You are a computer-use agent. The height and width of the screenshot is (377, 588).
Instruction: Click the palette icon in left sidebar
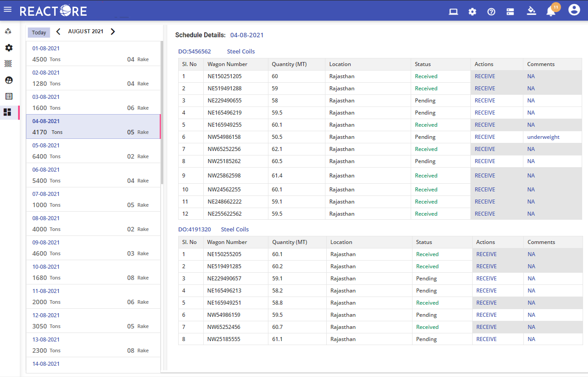pos(9,80)
